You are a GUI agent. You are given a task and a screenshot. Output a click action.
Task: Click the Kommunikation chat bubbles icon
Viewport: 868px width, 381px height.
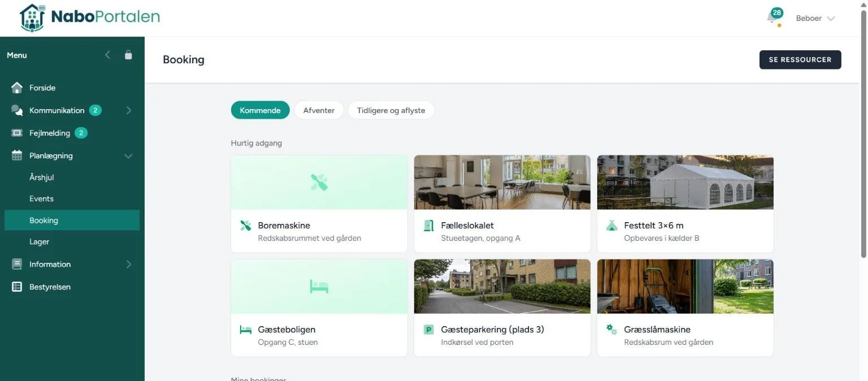17,110
